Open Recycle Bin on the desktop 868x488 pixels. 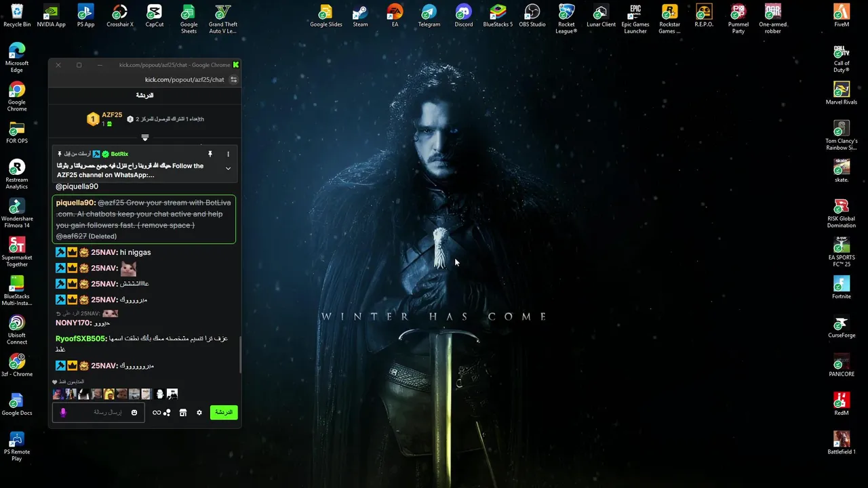click(x=17, y=16)
